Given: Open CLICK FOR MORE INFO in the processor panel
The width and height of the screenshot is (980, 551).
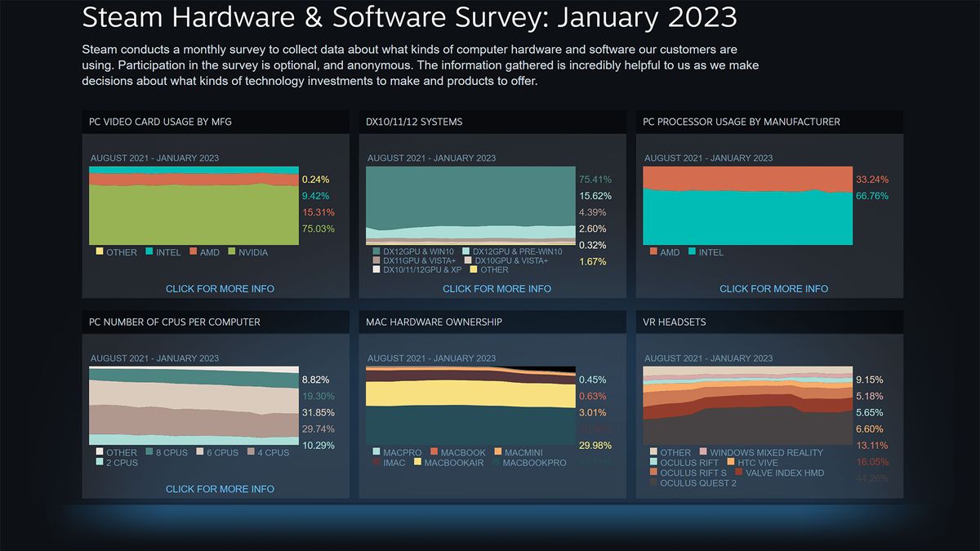Looking at the screenshot, I should (773, 289).
